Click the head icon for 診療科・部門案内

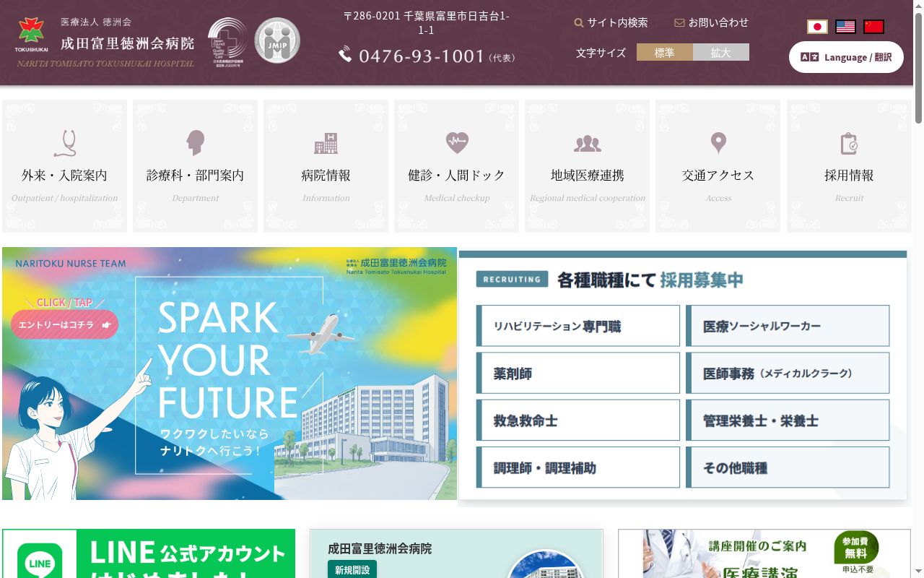(x=195, y=143)
